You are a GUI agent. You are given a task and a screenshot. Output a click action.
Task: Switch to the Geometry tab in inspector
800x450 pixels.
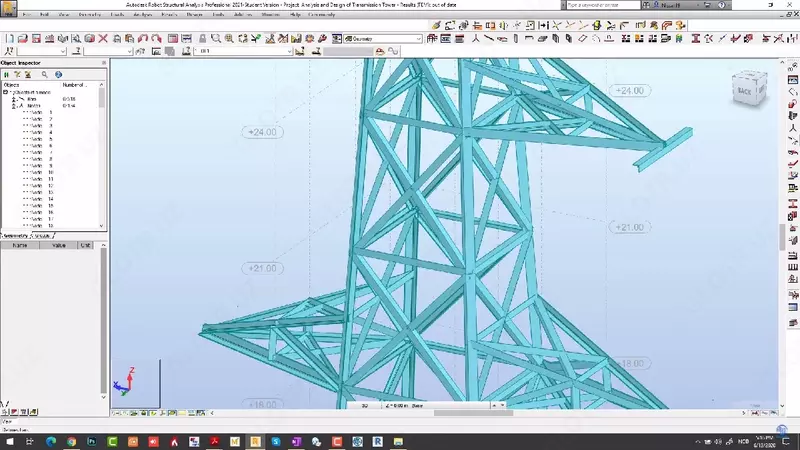tap(17, 235)
